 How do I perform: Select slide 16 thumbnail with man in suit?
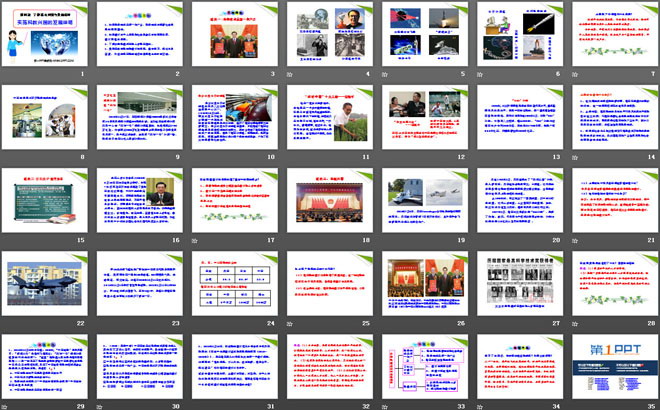pos(140,200)
